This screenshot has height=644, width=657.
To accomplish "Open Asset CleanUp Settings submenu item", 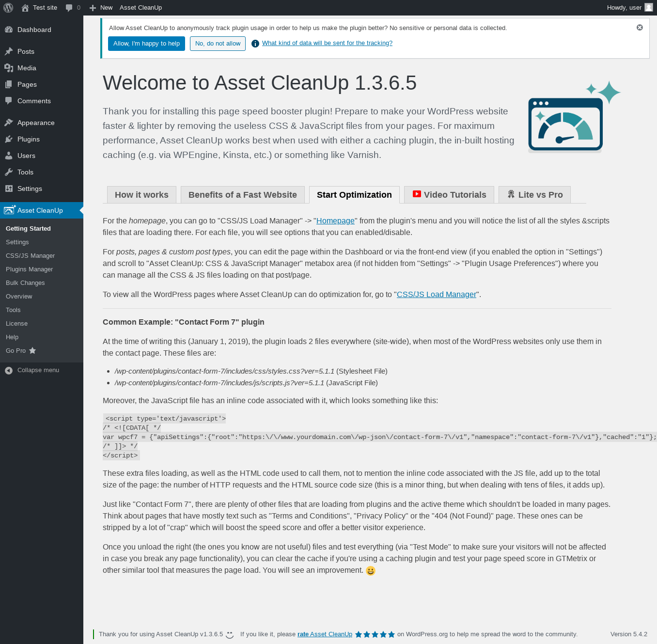I will click(x=17, y=242).
